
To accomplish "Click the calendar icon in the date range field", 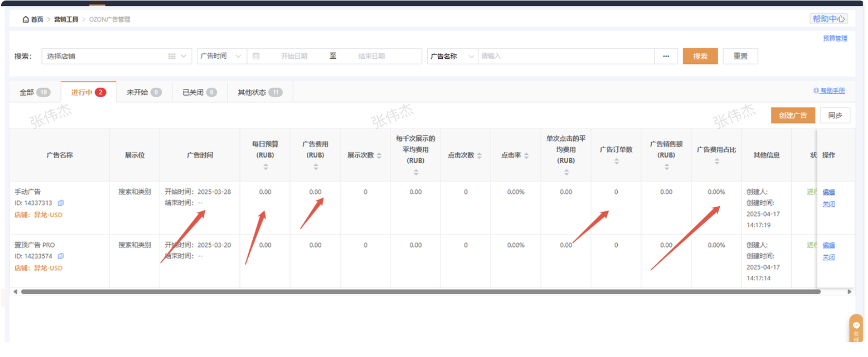I will tap(256, 56).
